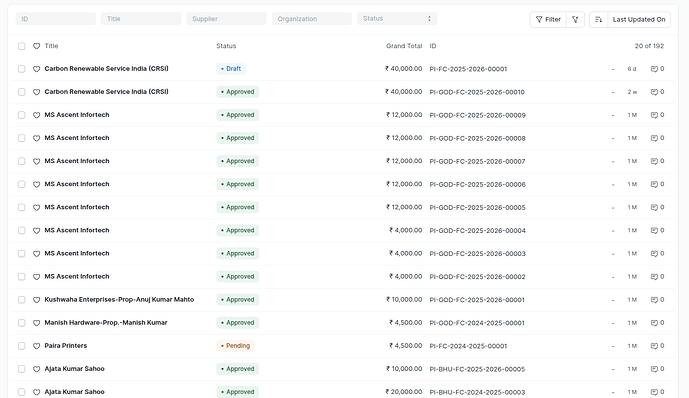Image resolution: width=689 pixels, height=398 pixels.
Task: Open the Kushwaha Enterprises-Prop-Anuj Kumar Mahto record
Action: click(x=119, y=300)
